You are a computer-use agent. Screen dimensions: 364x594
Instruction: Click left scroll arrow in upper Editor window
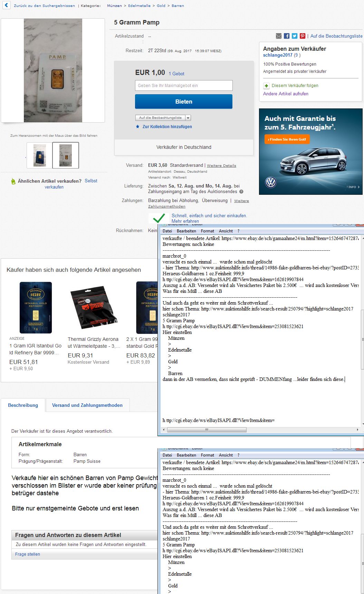point(164,430)
